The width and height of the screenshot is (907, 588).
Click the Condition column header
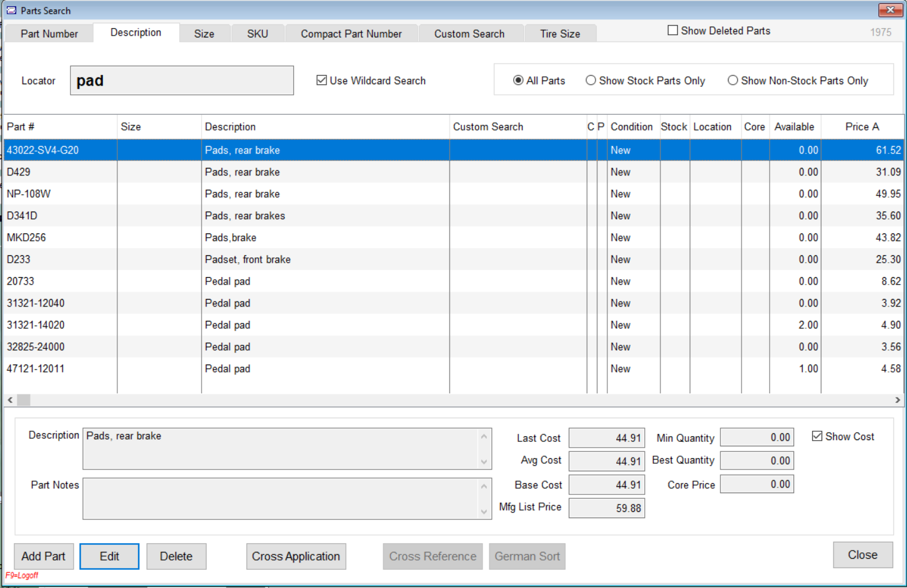tap(632, 127)
